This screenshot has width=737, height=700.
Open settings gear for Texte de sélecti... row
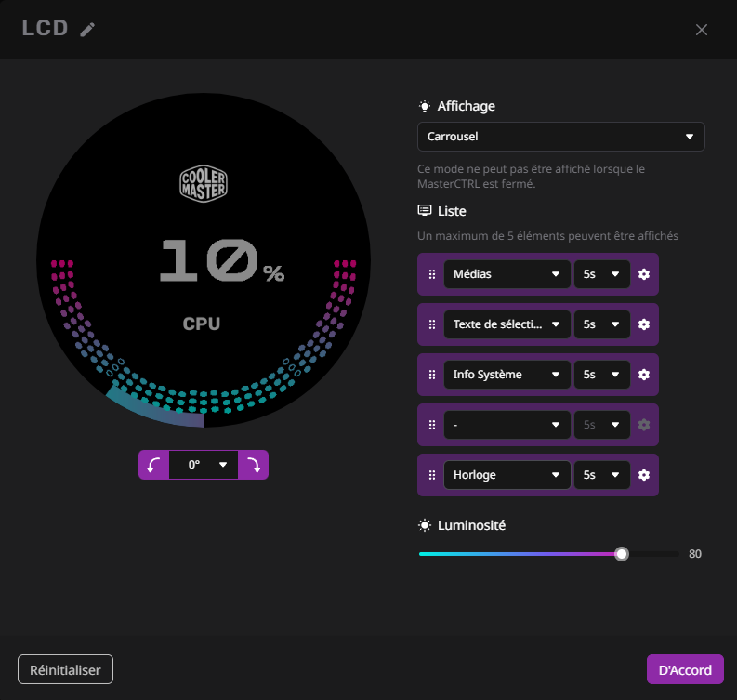coord(644,324)
